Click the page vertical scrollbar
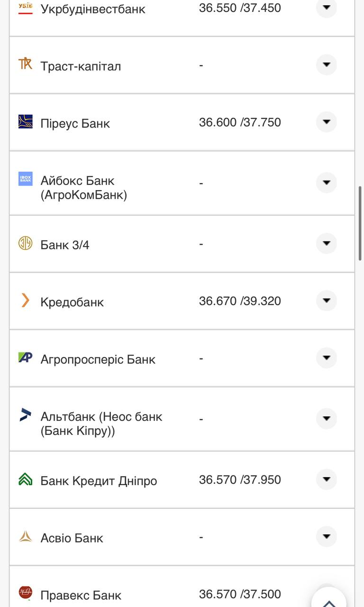 tap(360, 223)
